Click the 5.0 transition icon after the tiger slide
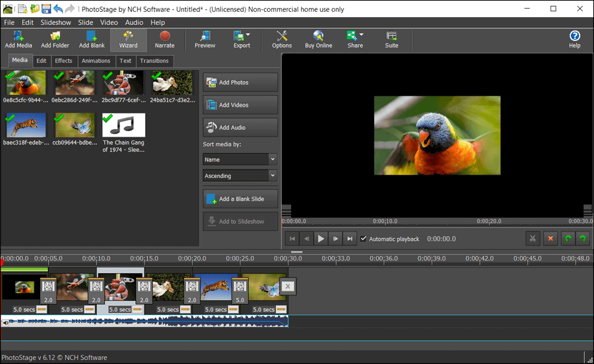The image size is (594, 364). click(240, 290)
